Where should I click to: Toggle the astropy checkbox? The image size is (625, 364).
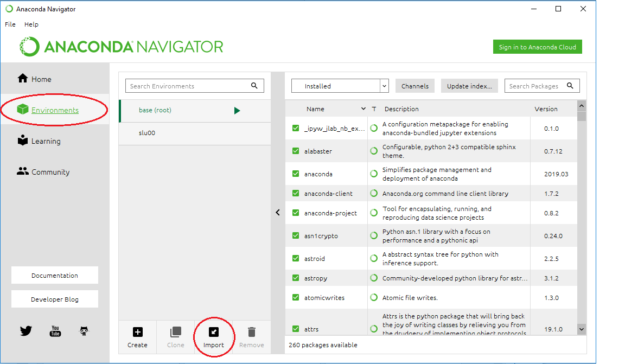coord(296,278)
